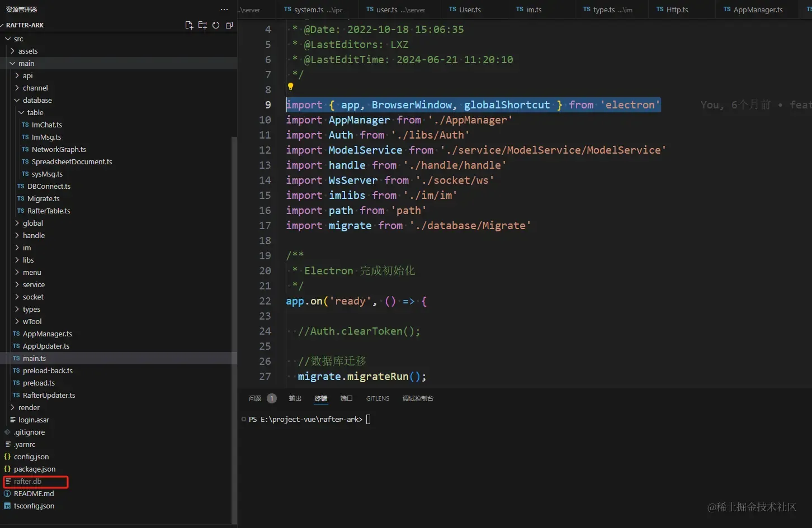812x528 pixels.
Task: Open sysMsg.ts in the explorer
Action: coord(119,174)
